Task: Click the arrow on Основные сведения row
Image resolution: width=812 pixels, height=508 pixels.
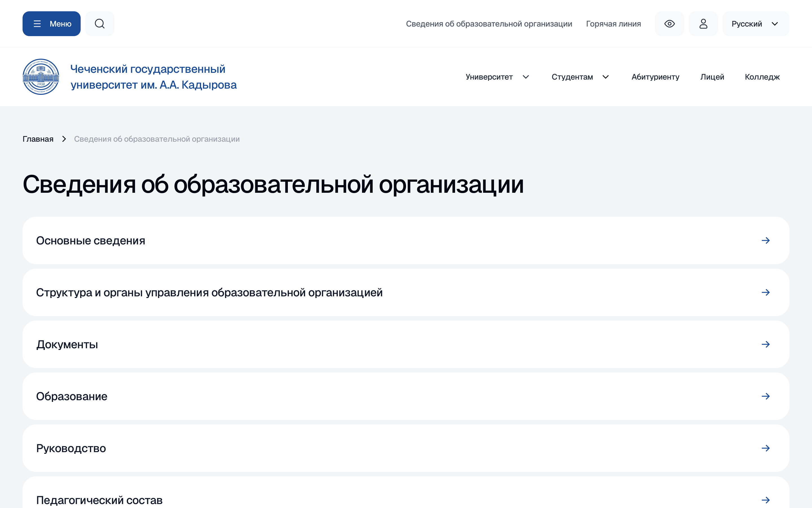Action: click(x=766, y=240)
